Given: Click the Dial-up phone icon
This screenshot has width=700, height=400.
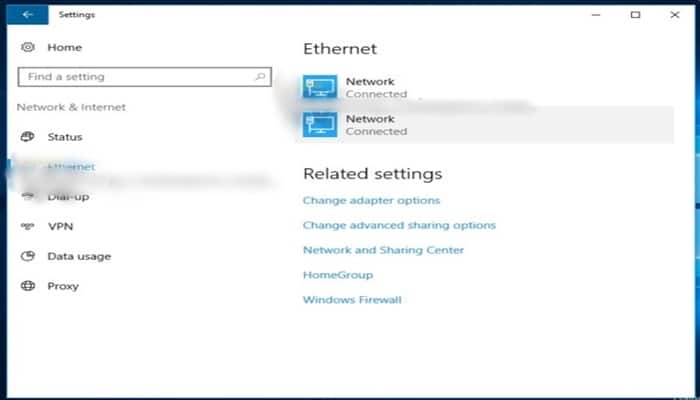Looking at the screenshot, I should pos(28,196).
